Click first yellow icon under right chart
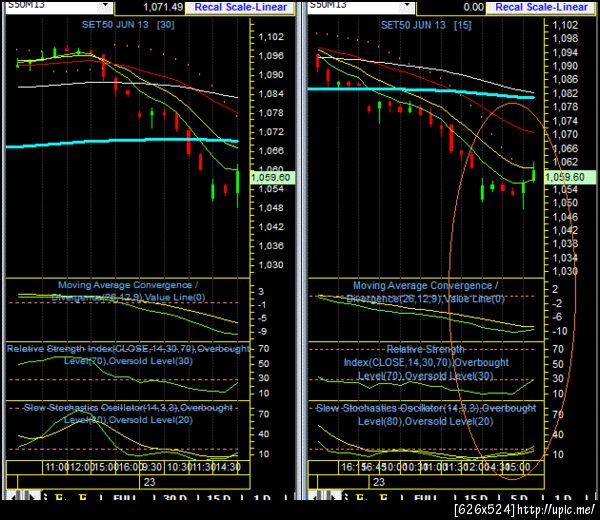 [360, 497]
